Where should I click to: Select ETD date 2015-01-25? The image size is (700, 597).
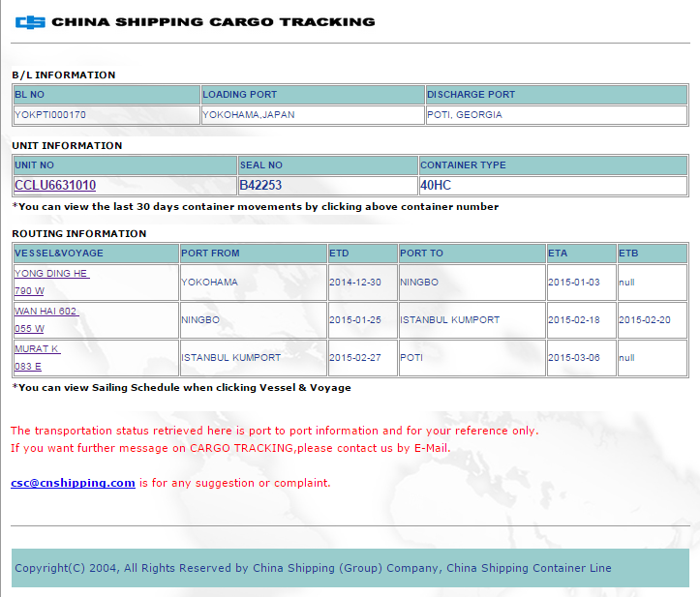(x=355, y=320)
